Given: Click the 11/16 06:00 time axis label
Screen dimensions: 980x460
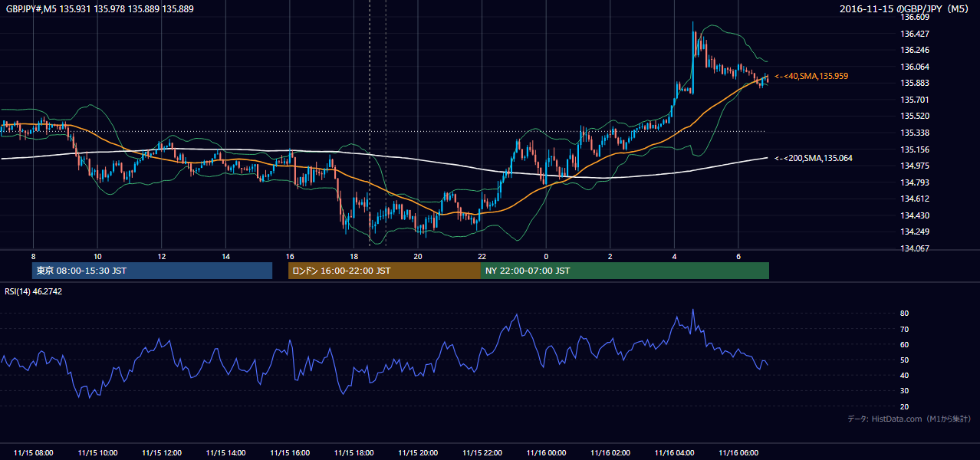Looking at the screenshot, I should point(738,453).
